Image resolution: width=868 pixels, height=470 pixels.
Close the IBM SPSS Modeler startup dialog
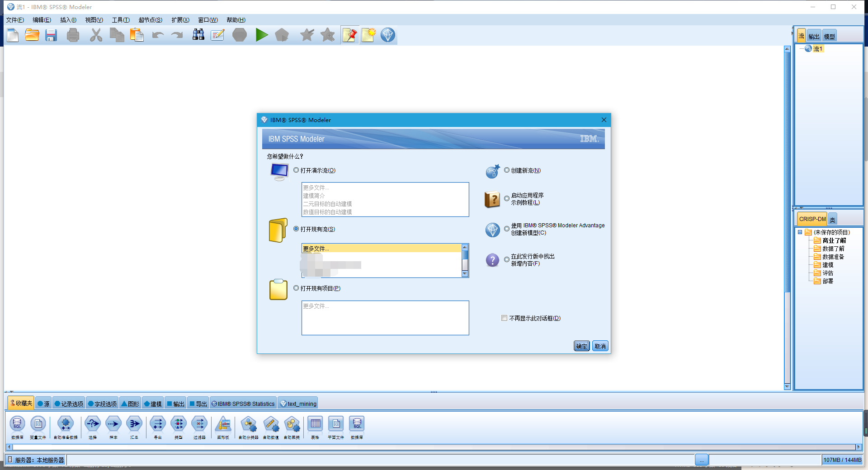click(x=604, y=120)
